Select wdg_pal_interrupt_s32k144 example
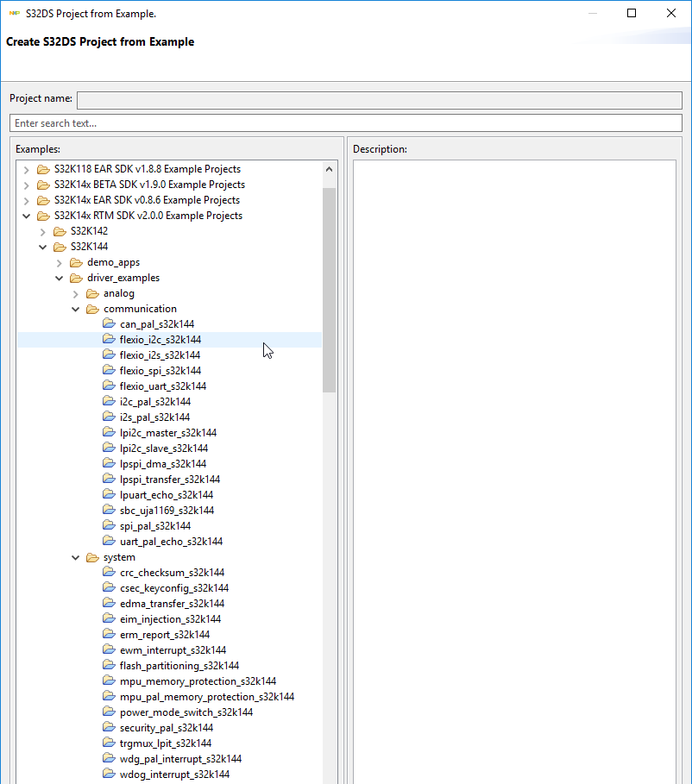692x784 pixels. click(180, 759)
